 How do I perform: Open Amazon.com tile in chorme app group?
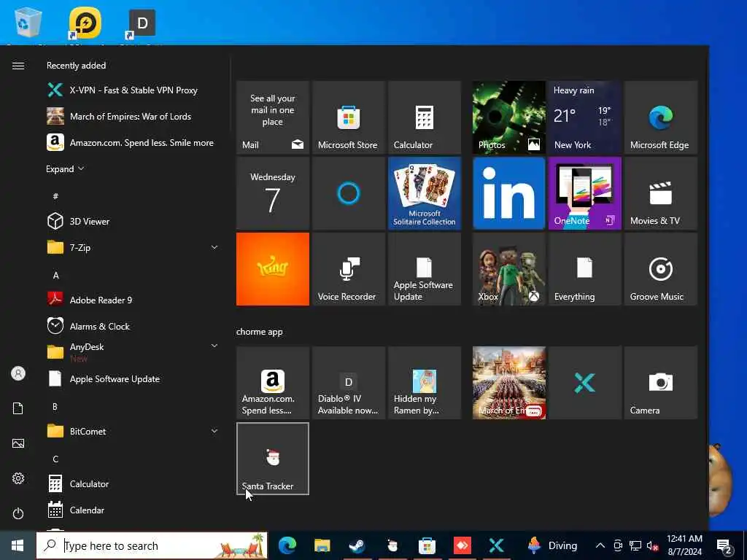click(x=273, y=383)
